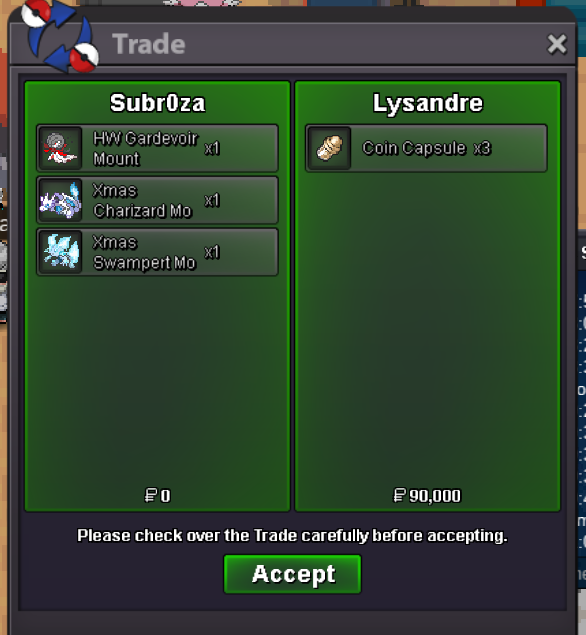Select the HW Gardevoir Mount row
The image size is (586, 635).
coord(158,148)
